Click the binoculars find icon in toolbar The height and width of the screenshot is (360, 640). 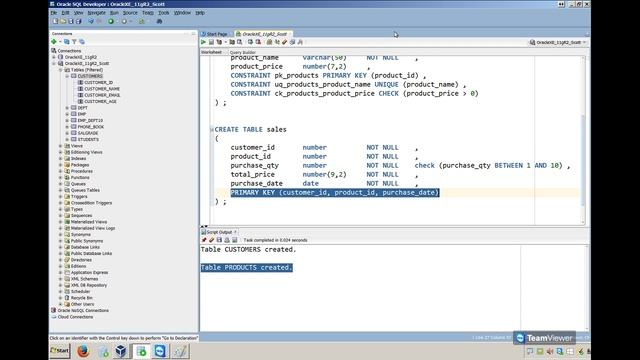click(159, 21)
